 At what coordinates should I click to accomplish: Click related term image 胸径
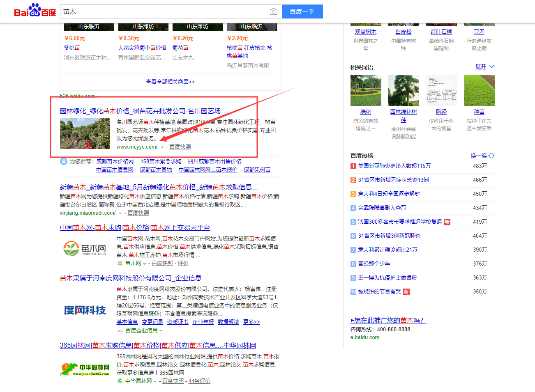tap(441, 90)
